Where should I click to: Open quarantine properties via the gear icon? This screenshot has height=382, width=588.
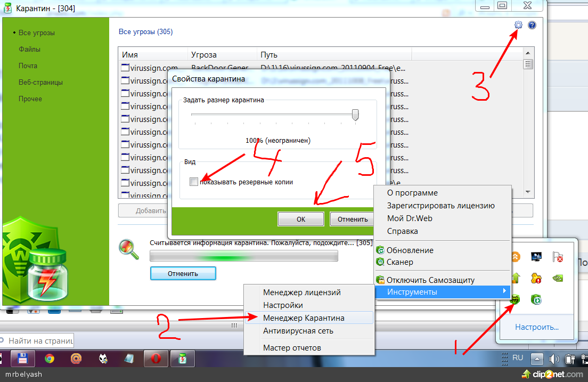[x=518, y=25]
